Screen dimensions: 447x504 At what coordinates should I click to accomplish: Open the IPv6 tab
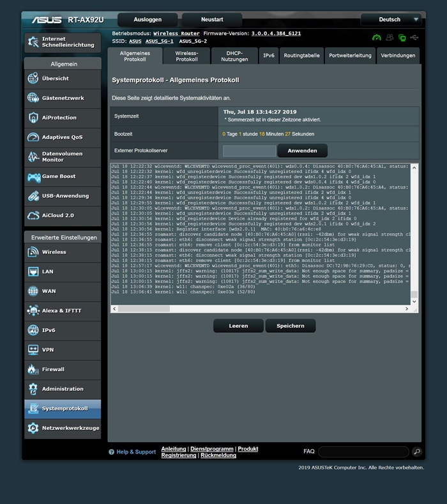coord(269,56)
